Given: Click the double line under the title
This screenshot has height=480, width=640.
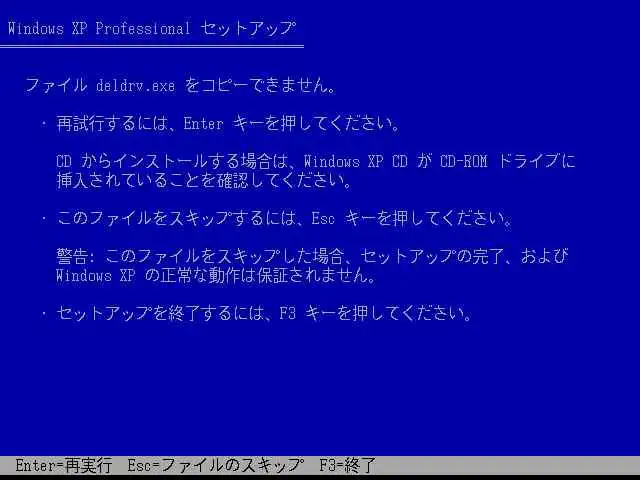Looking at the screenshot, I should [x=152, y=47].
